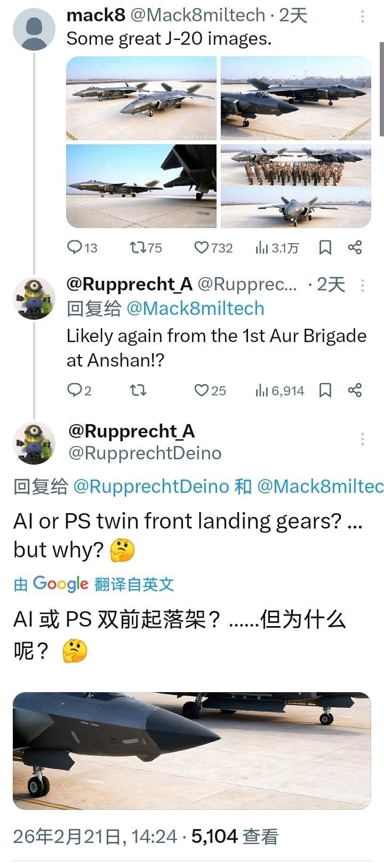
Task: Reply to the Anshan brigade comment
Action: (x=79, y=391)
